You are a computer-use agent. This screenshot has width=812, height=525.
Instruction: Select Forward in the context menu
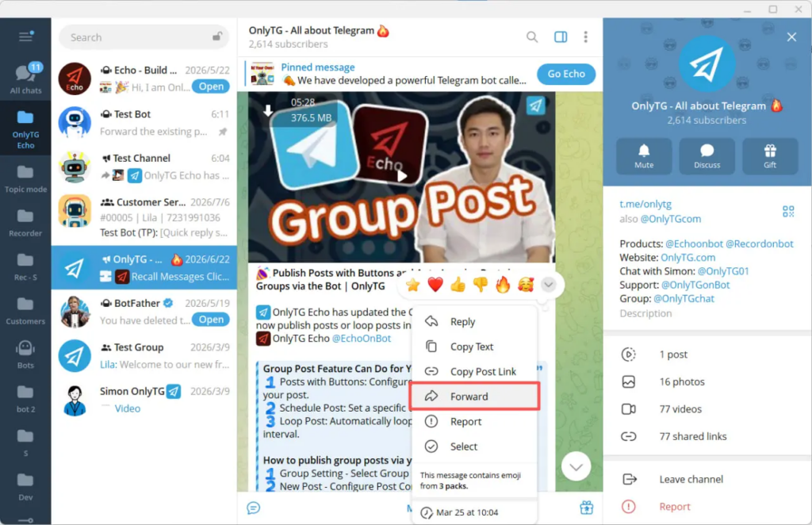pos(474,396)
